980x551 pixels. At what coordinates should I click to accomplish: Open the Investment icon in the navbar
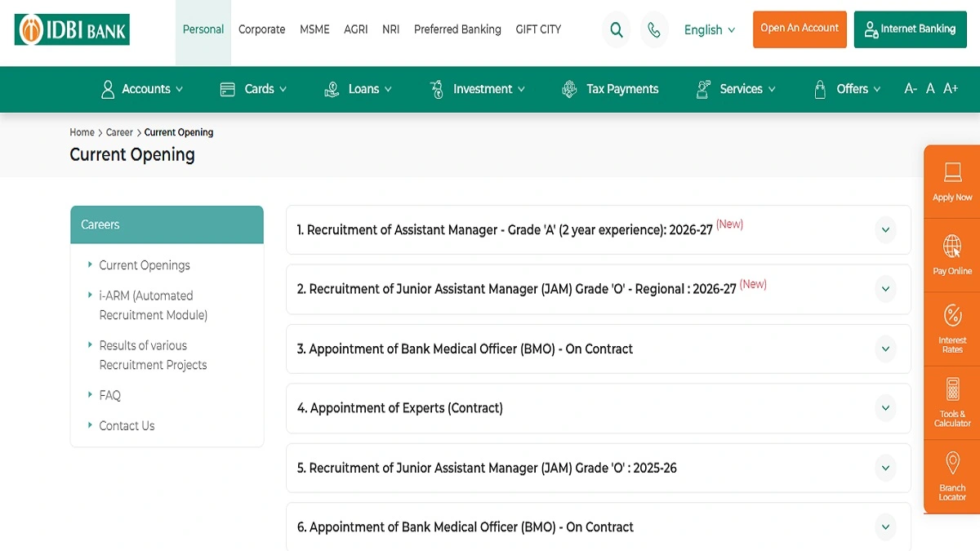439,88
